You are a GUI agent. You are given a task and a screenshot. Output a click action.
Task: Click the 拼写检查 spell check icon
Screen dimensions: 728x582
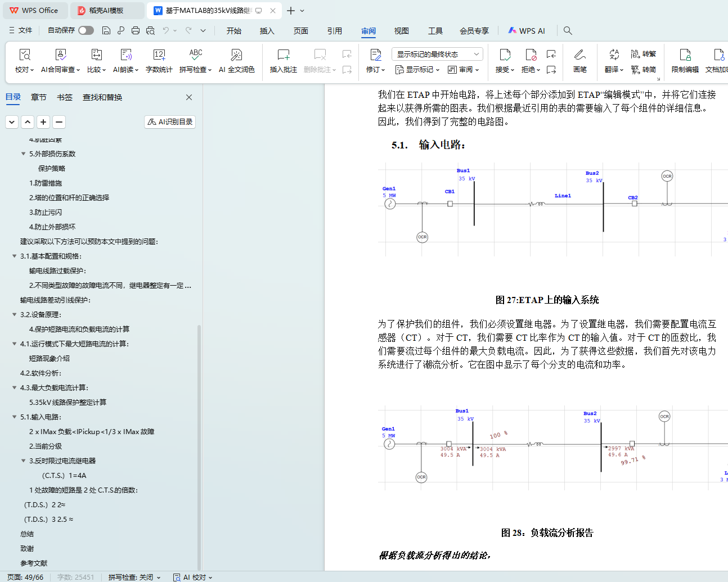195,55
